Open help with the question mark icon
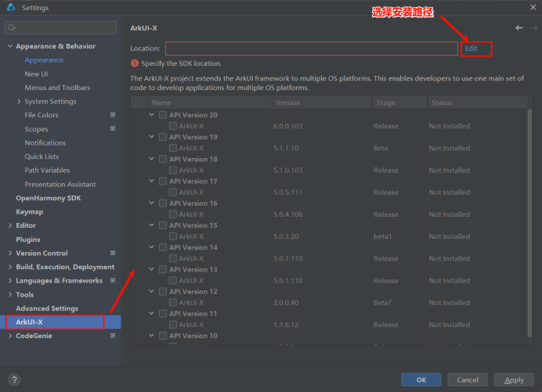542x392 pixels. point(14,380)
